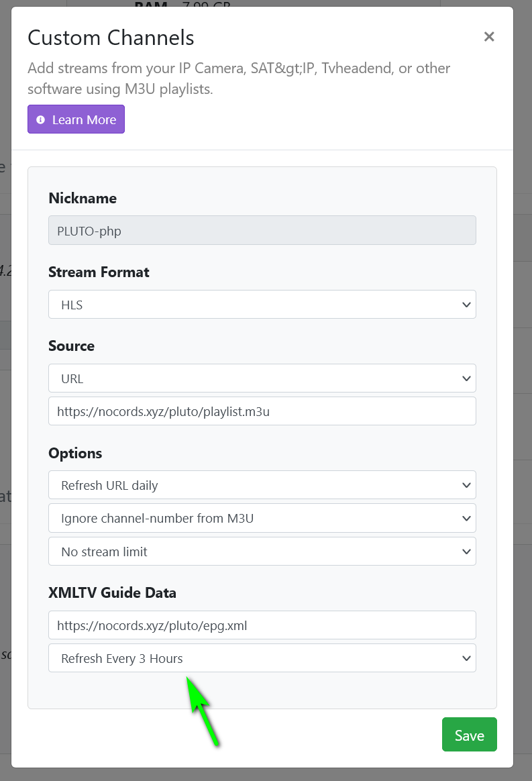Click the chevron on the Source URL selector
The width and height of the screenshot is (532, 781).
point(466,378)
